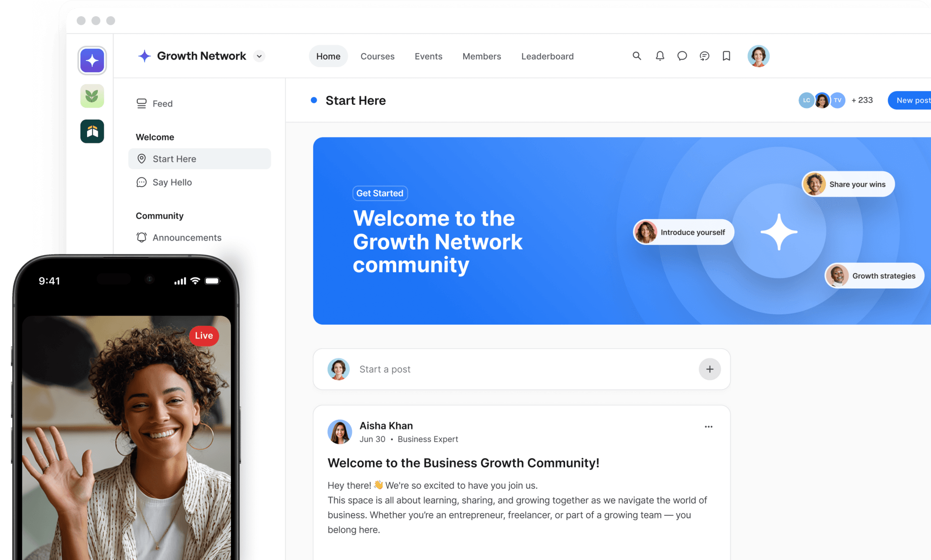Image resolution: width=931 pixels, height=560 pixels.
Task: Click the Aisha Khan author name
Action: click(x=386, y=425)
